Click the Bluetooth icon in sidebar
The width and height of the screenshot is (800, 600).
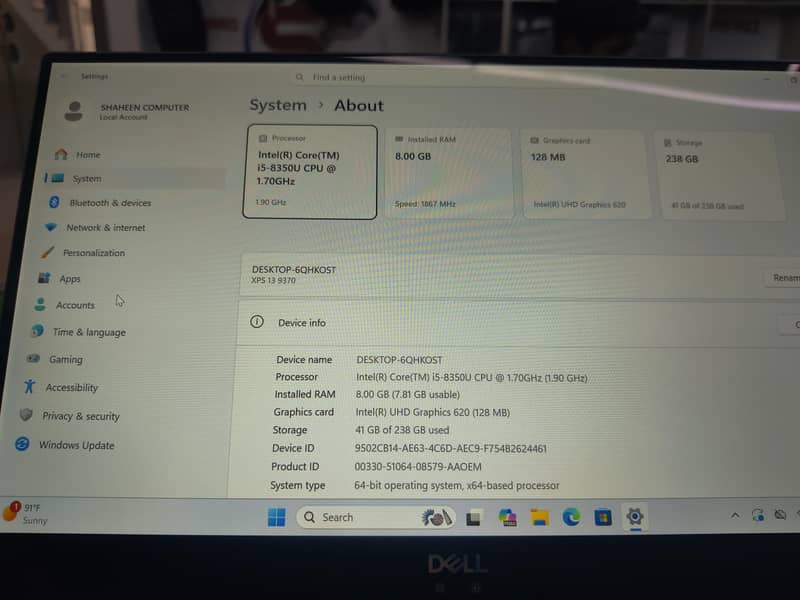tap(55, 202)
